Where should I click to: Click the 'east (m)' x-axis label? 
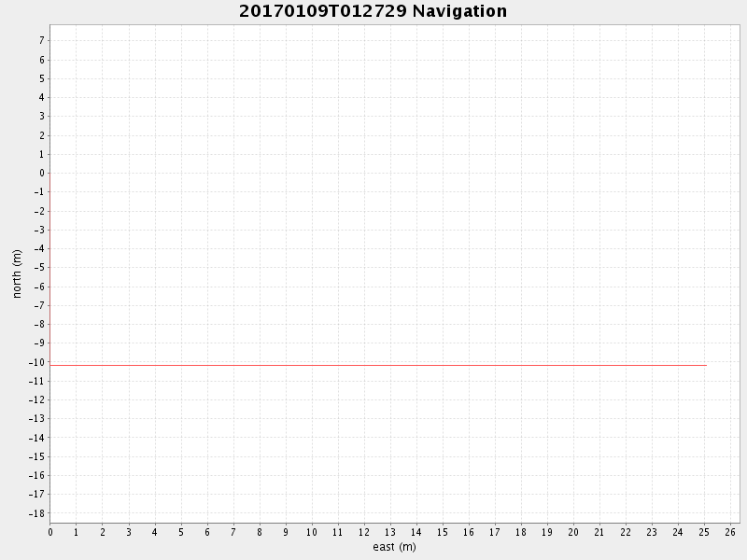click(x=394, y=547)
